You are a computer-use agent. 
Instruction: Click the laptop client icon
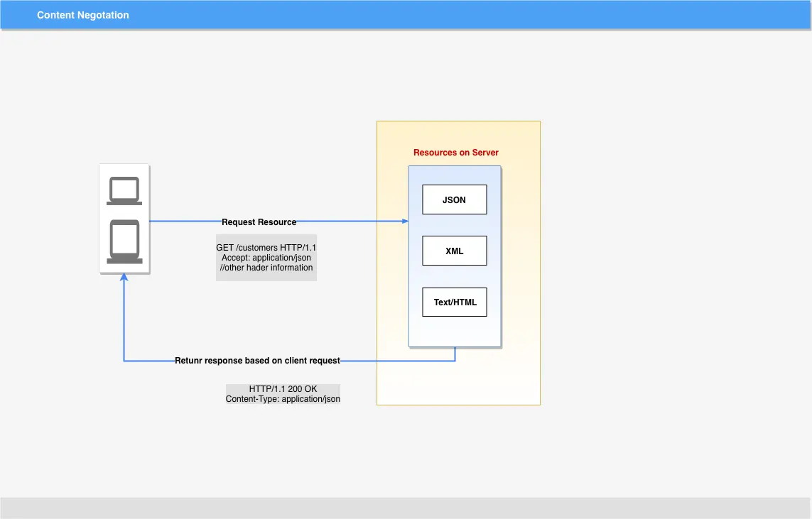124,191
